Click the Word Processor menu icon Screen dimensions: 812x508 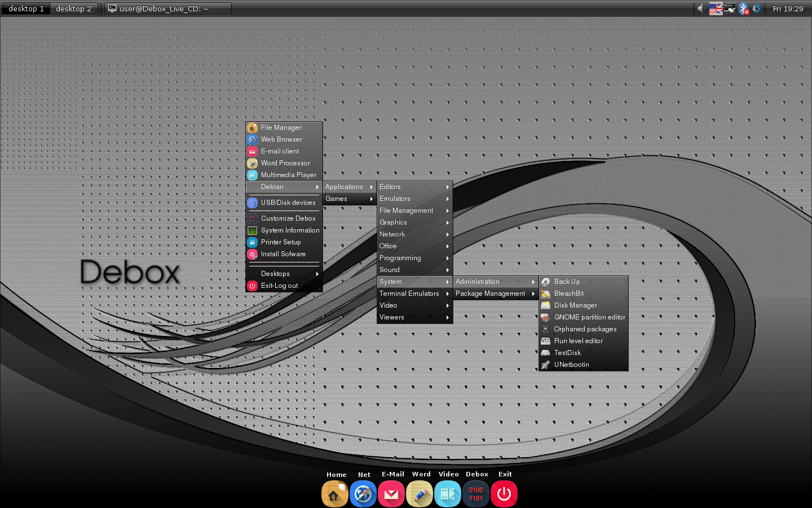click(x=253, y=163)
